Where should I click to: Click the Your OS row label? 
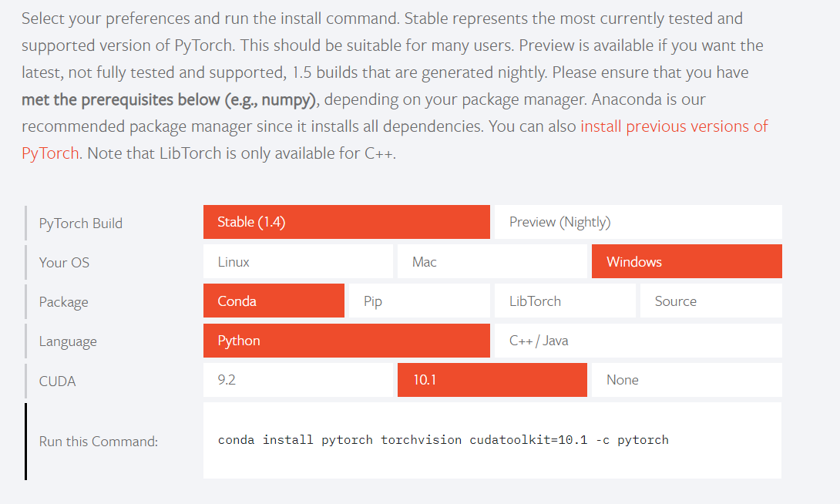tap(64, 262)
